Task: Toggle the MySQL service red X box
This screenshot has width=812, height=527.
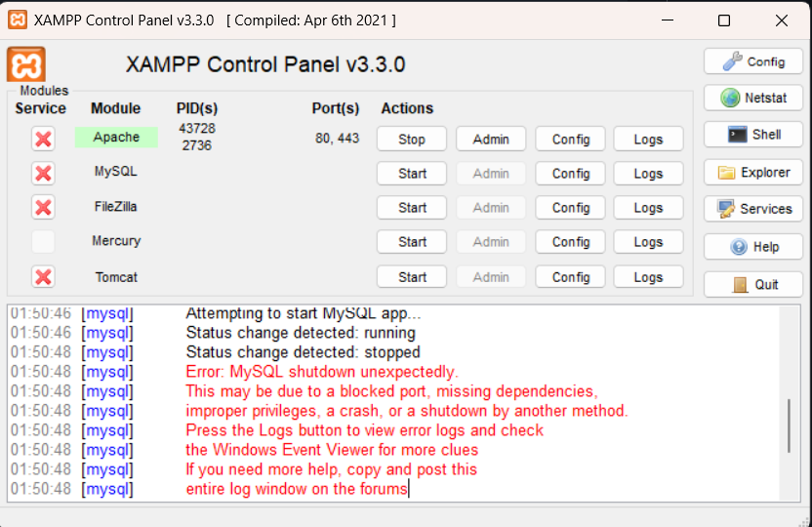Action: (x=43, y=173)
